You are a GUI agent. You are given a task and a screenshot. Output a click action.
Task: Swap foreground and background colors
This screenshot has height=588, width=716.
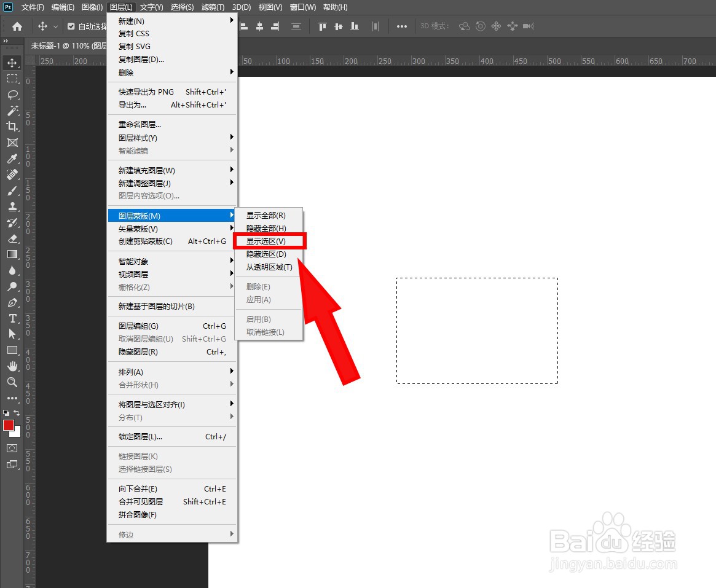(17, 413)
